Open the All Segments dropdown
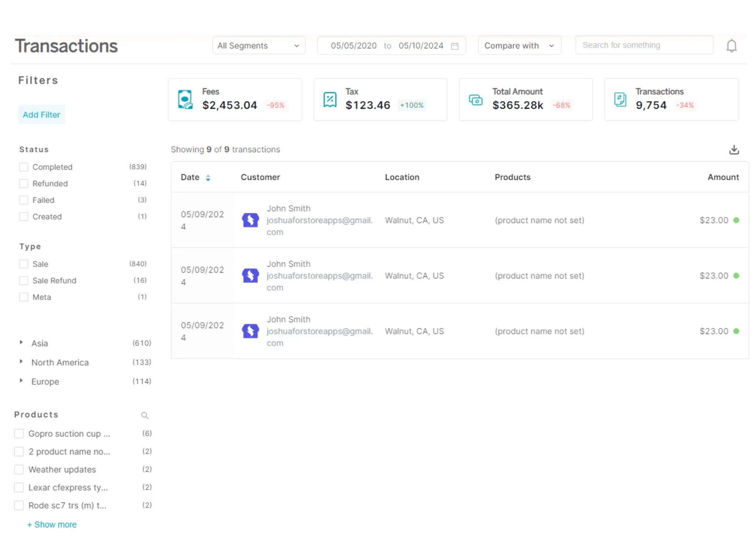Viewport: 756px width, 560px height. 258,45
